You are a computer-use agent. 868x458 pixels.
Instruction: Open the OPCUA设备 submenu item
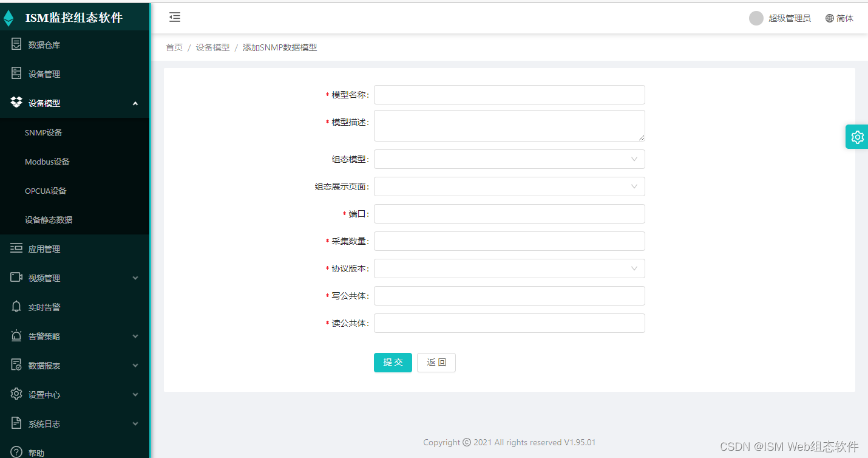[x=75, y=191]
